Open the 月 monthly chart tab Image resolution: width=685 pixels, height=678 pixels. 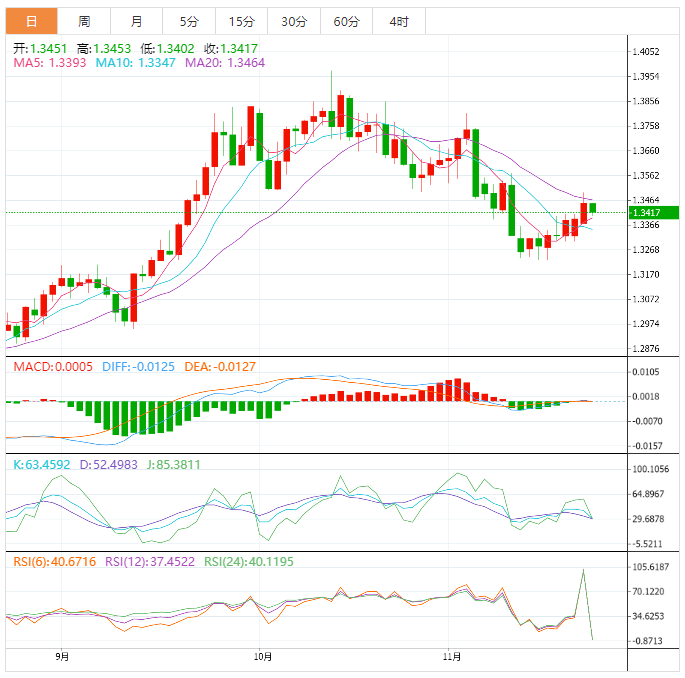136,21
